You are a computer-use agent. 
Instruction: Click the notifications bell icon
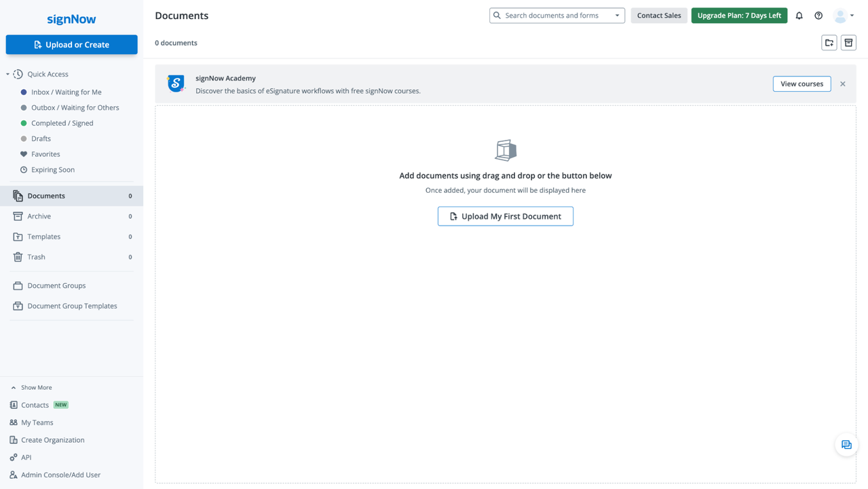tap(799, 16)
